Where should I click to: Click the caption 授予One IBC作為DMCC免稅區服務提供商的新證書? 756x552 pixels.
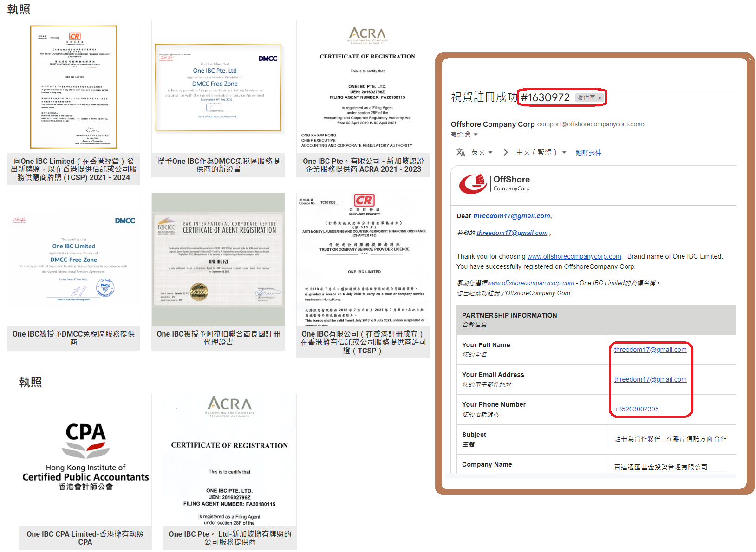[218, 165]
